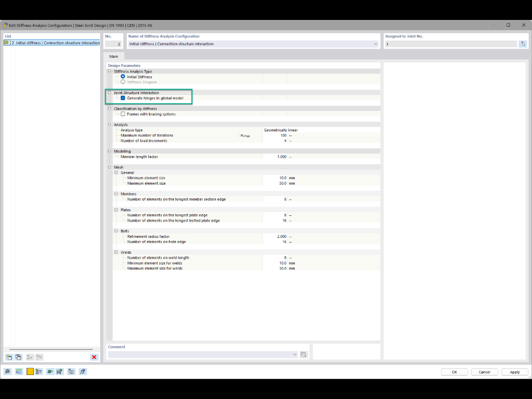Collapse the Plates mesh subsection
Image resolution: width=532 pixels, height=399 pixels.
point(116,210)
